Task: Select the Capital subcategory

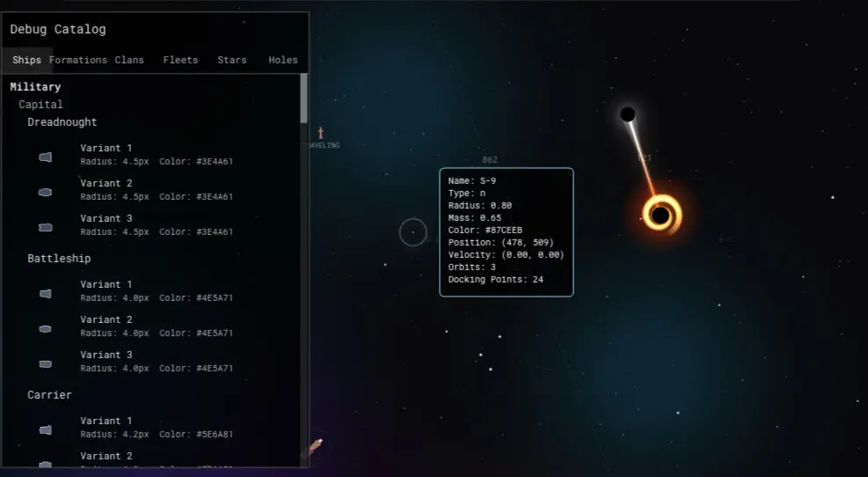Action: (x=40, y=105)
